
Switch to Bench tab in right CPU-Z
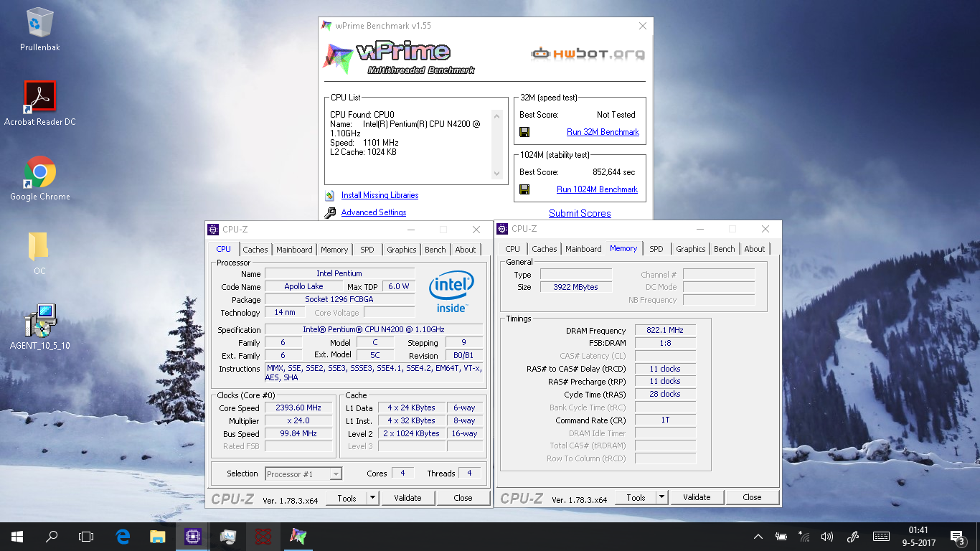tap(725, 249)
